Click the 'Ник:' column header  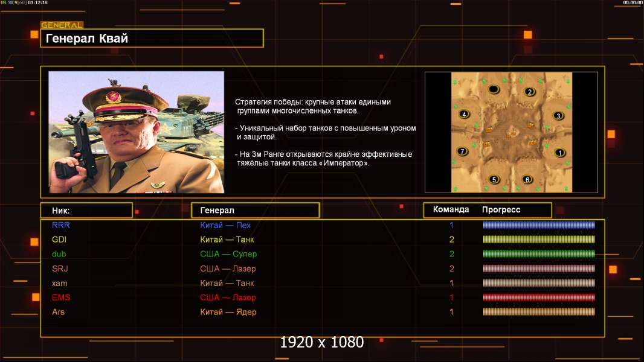[x=86, y=211]
